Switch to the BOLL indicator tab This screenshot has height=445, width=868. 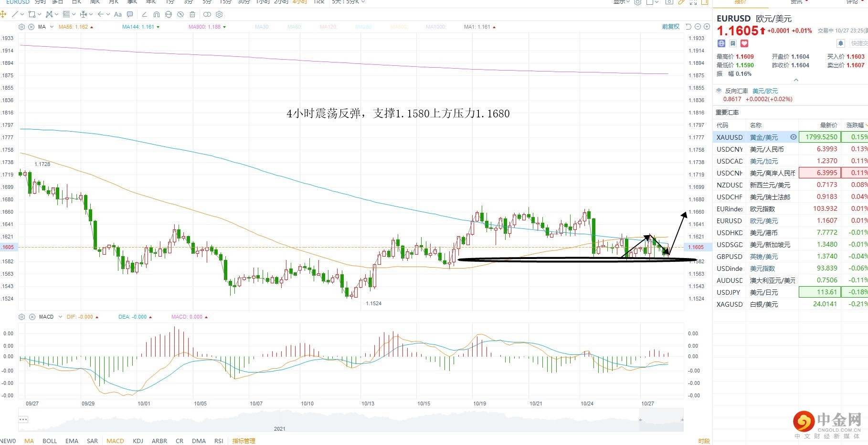click(x=50, y=441)
